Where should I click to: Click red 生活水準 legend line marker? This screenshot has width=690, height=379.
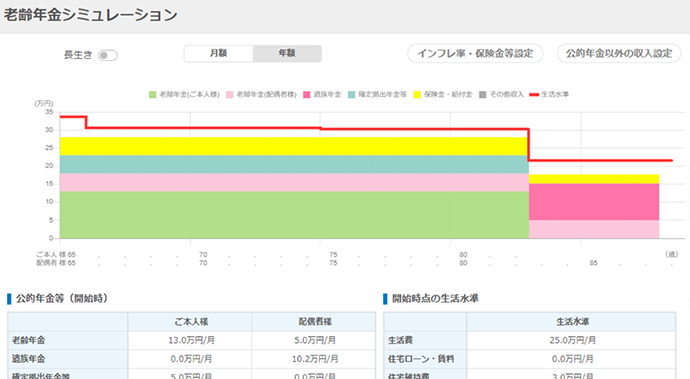[534, 95]
